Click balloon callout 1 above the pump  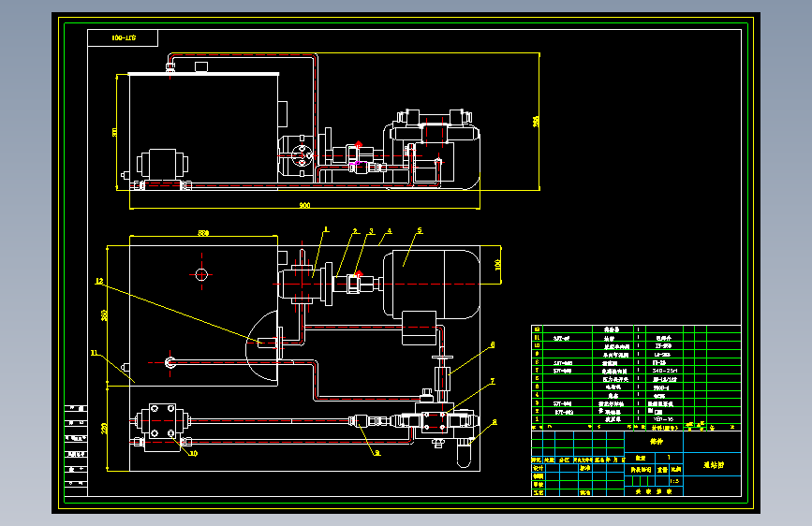326,229
